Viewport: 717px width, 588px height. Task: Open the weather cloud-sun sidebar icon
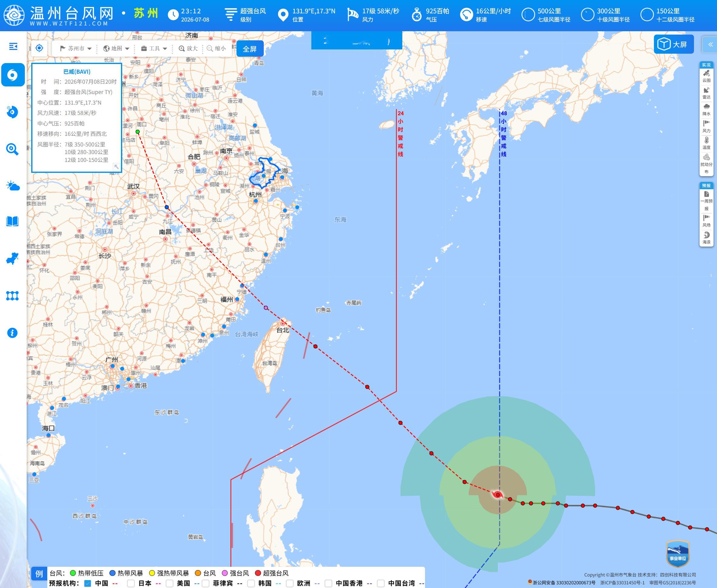[12, 186]
